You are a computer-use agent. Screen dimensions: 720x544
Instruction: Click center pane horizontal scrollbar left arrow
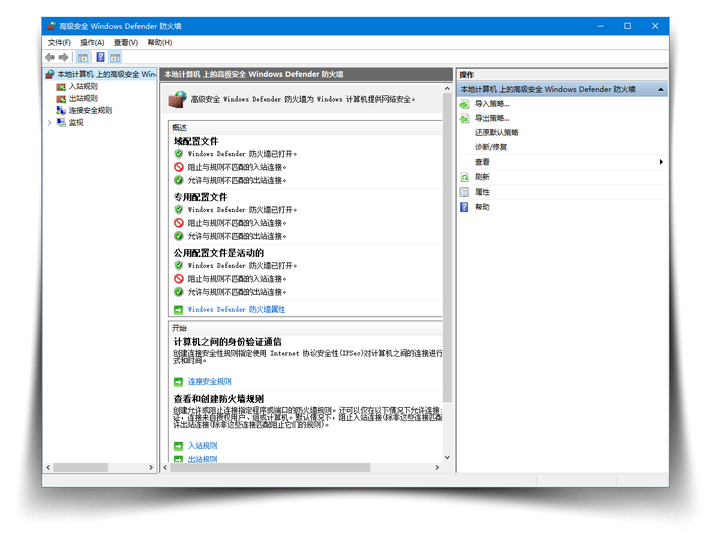(166, 467)
